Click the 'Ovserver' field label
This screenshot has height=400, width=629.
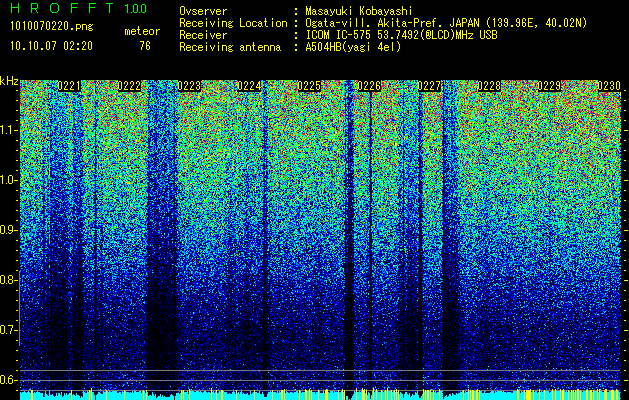tap(203, 11)
